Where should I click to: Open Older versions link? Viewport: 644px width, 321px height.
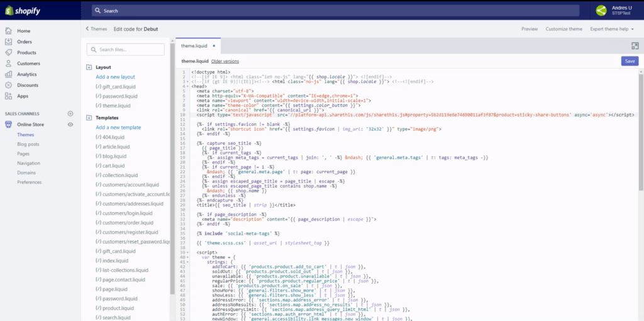tap(225, 61)
